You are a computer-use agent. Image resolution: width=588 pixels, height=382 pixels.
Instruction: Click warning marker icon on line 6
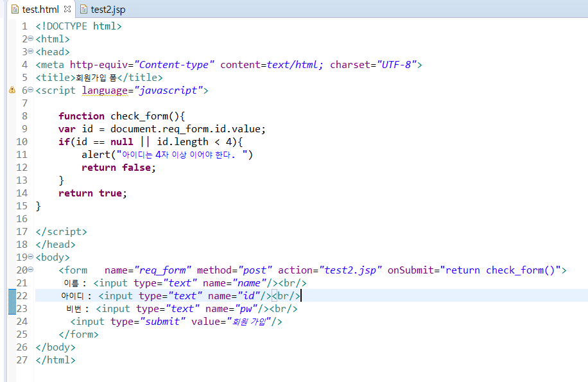click(12, 90)
